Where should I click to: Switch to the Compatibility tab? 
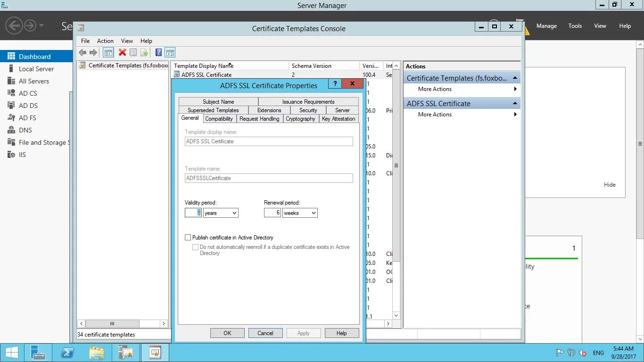(x=219, y=119)
